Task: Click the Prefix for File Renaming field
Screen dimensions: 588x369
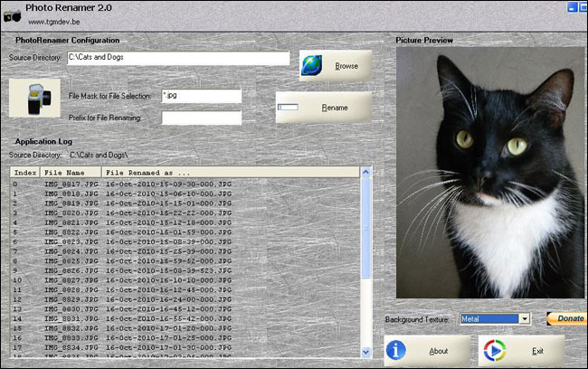Action: click(x=201, y=118)
